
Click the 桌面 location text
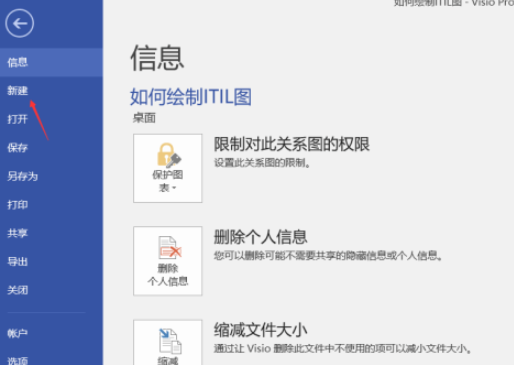tap(144, 118)
